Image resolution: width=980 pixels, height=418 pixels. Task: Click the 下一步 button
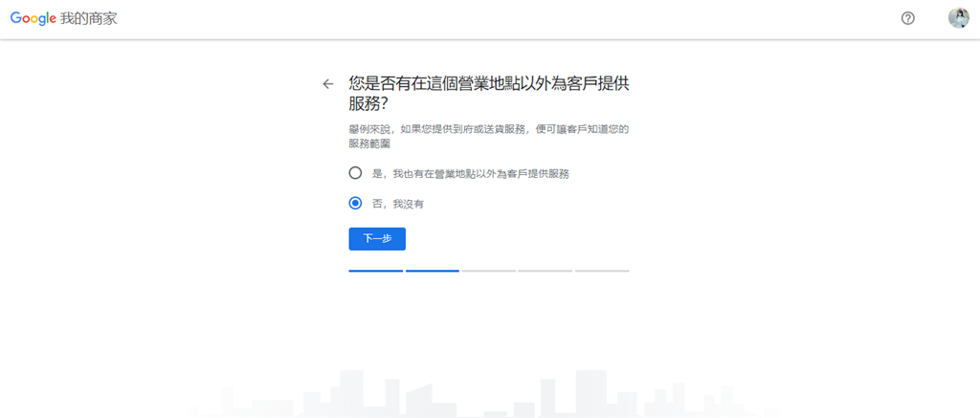point(377,239)
